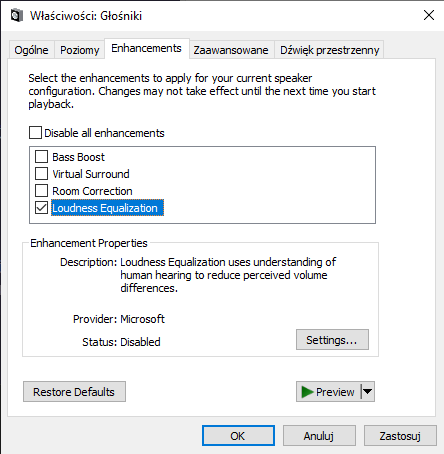Select the Bass Boost list label

coord(78,157)
